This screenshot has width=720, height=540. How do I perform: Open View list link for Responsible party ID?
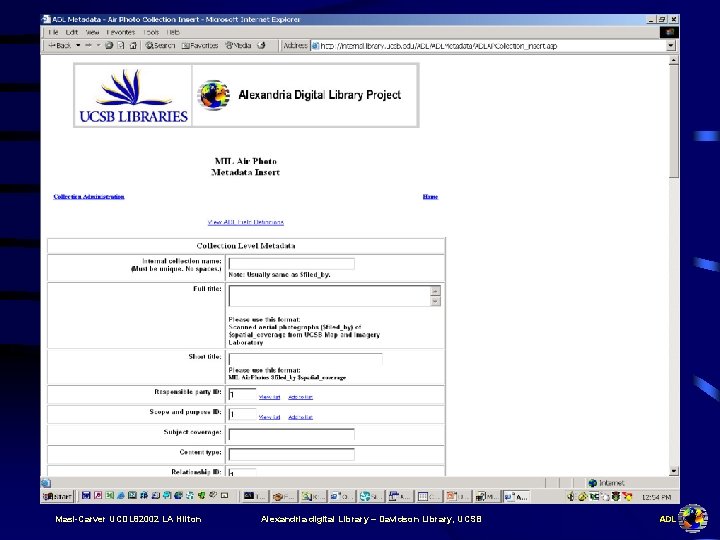(x=270, y=397)
